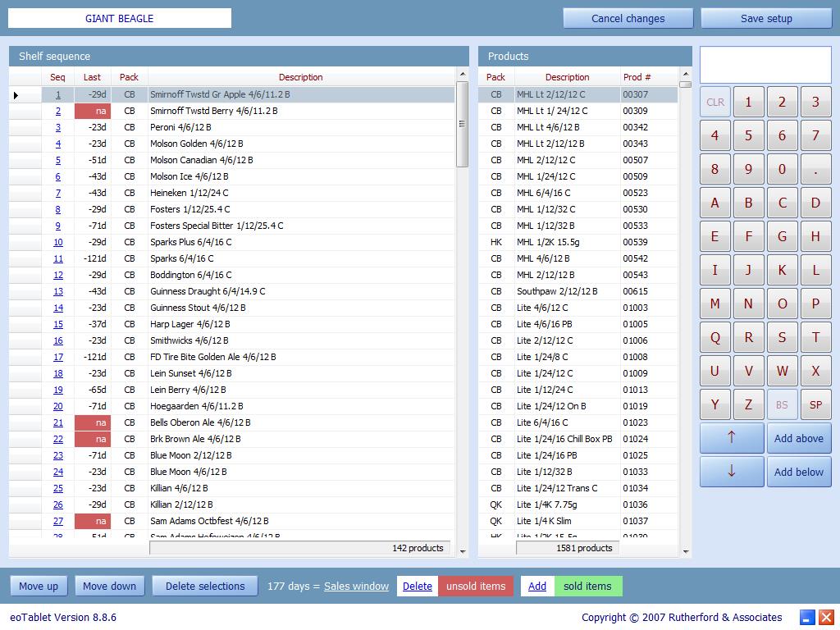Tap keypad letter M
The width and height of the screenshot is (840, 630).
715,304
